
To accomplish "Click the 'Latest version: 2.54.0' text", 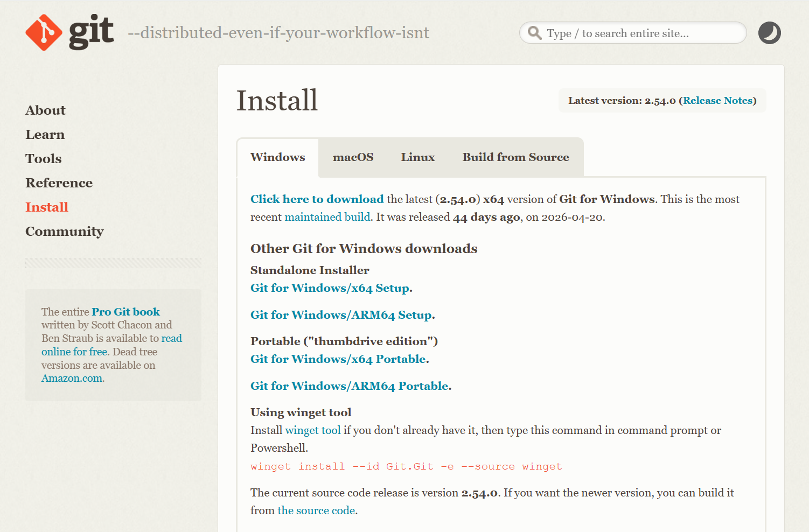I will click(x=622, y=101).
